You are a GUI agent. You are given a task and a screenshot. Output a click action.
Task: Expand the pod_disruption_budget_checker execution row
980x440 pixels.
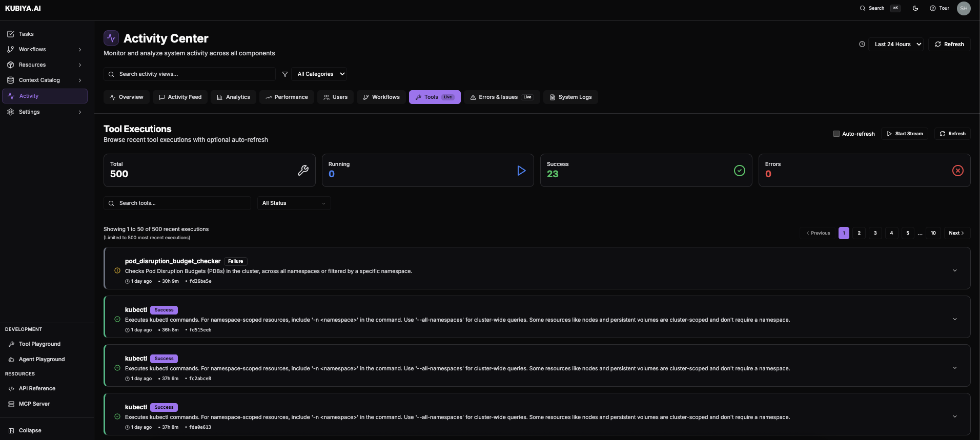[955, 270]
